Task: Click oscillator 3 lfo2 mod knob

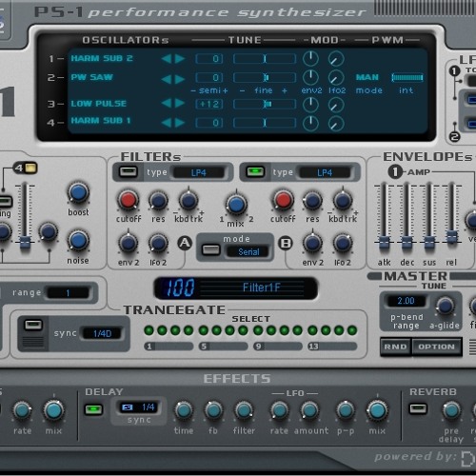Action: (x=336, y=105)
